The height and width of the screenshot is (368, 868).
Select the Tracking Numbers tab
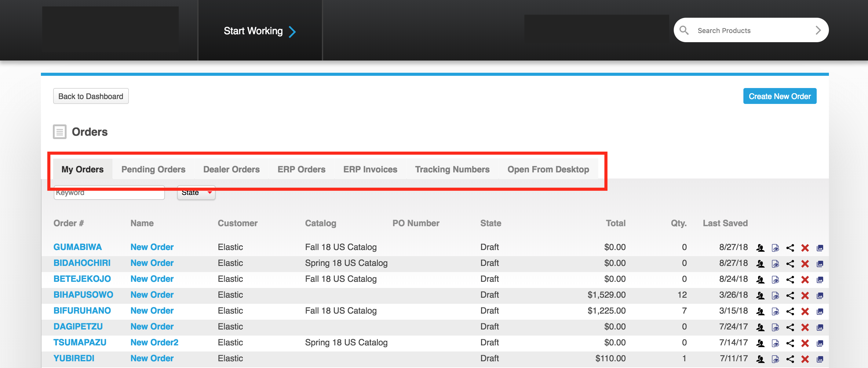pos(452,169)
